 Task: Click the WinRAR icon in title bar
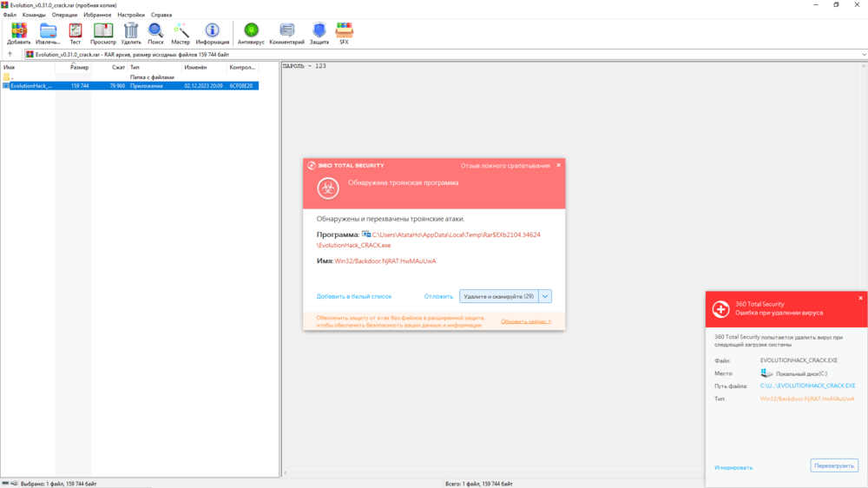click(x=4, y=5)
